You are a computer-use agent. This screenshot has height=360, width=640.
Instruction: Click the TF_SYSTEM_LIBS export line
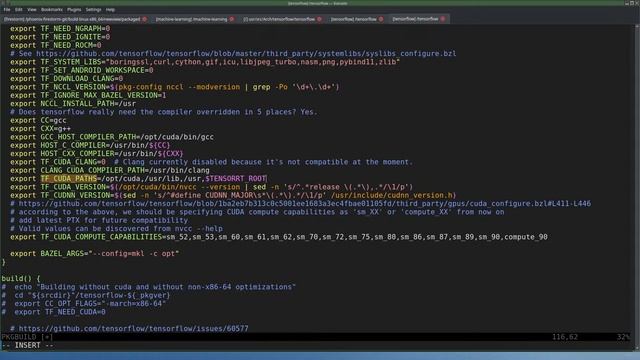click(x=205, y=62)
